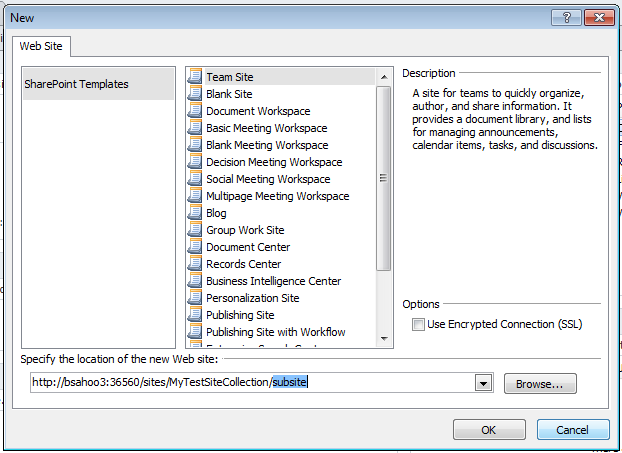Select the Document Center label
The height and width of the screenshot is (453, 622).
click(x=248, y=247)
